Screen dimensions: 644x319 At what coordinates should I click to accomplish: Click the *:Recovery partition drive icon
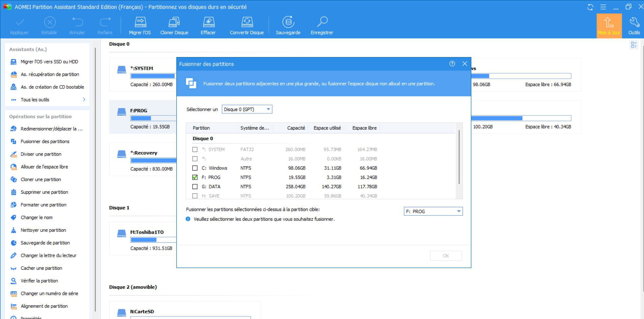point(121,155)
